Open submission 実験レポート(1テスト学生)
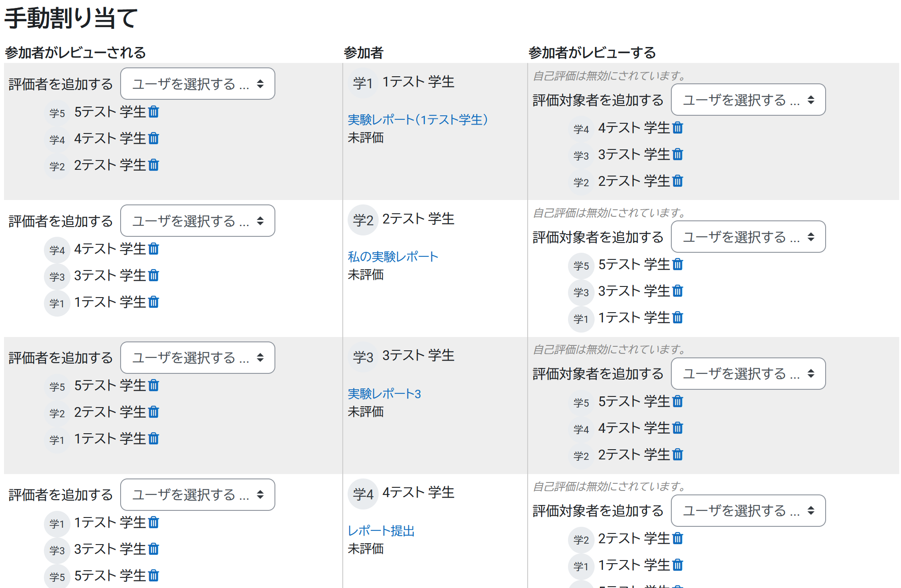This screenshot has width=901, height=588. pos(418,120)
